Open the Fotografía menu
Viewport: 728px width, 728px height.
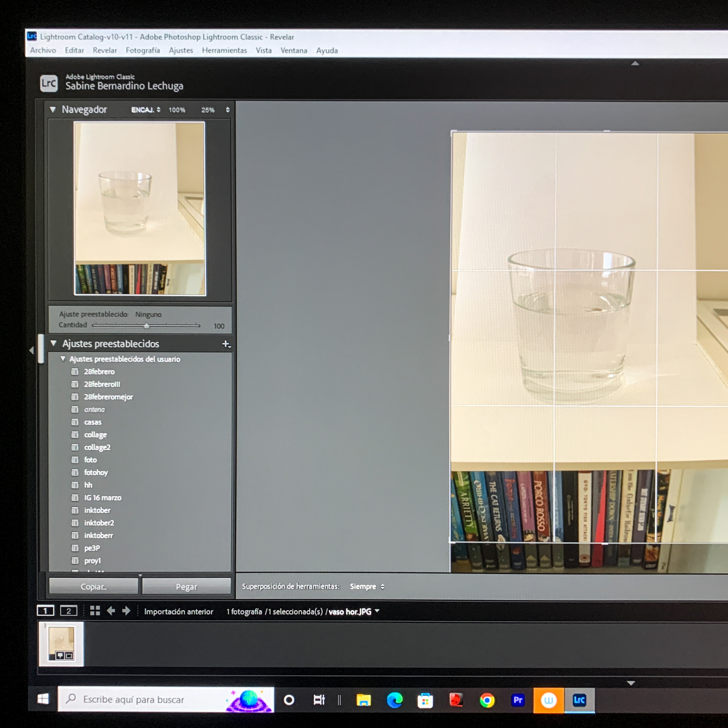pyautogui.click(x=142, y=51)
